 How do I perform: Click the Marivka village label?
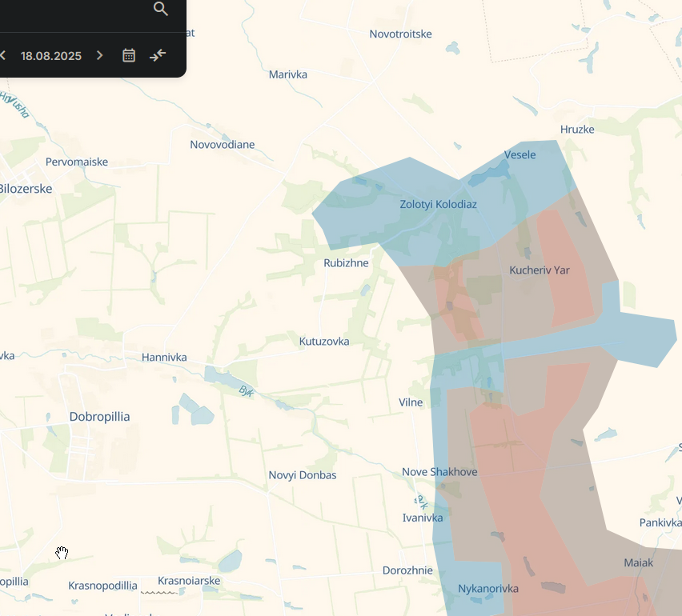[288, 74]
